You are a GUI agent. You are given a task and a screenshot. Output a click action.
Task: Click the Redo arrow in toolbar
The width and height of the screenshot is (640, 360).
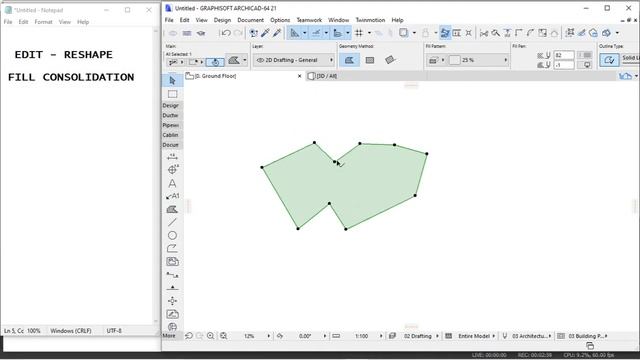pyautogui.click(x=238, y=33)
